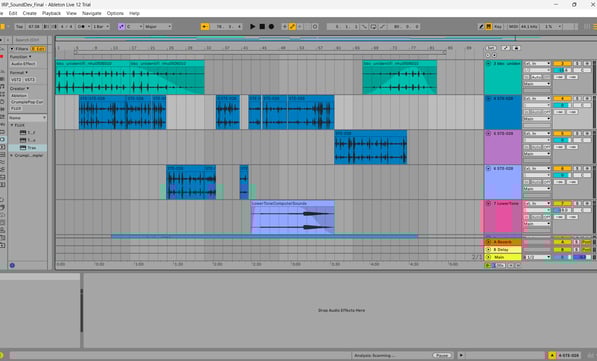The width and height of the screenshot is (597, 361).
Task: Toggle the computer MIDI keyboard icon
Action: (488, 27)
